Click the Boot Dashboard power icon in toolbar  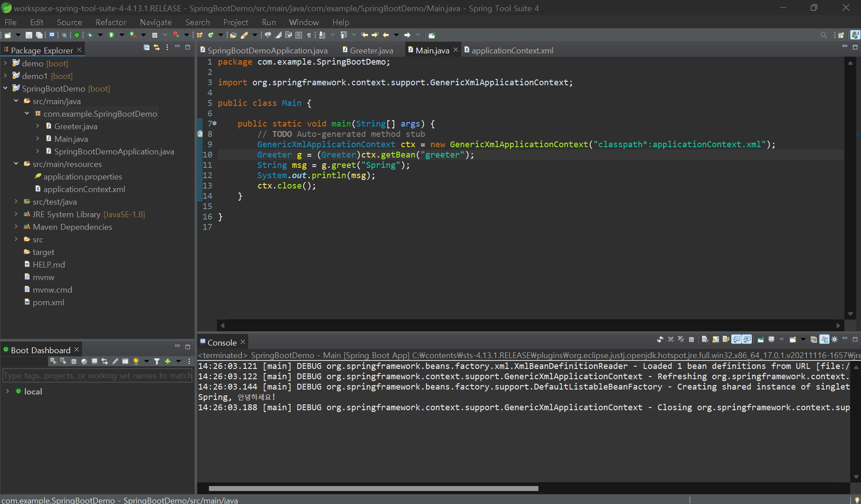pyautogui.click(x=77, y=35)
